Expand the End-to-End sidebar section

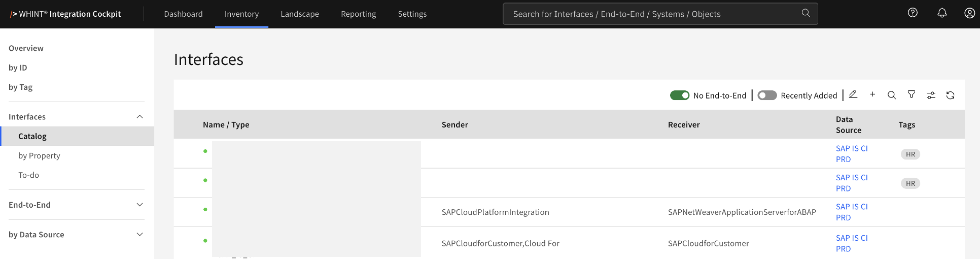click(x=140, y=205)
